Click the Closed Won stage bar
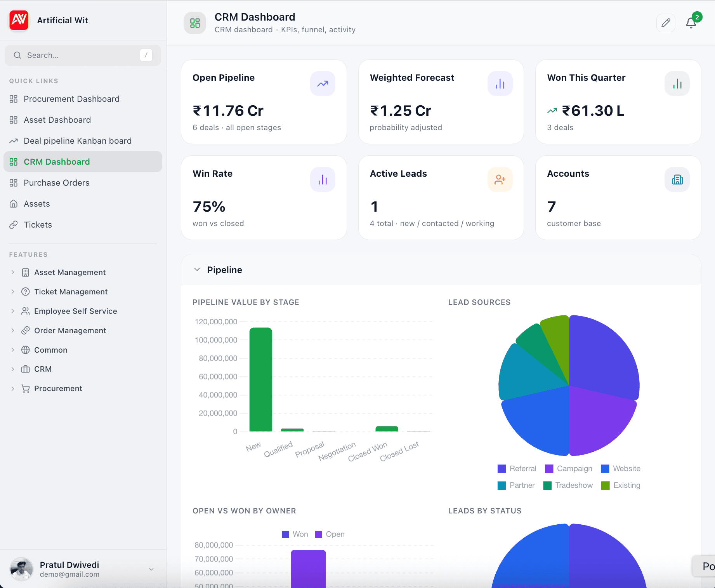 tap(387, 429)
